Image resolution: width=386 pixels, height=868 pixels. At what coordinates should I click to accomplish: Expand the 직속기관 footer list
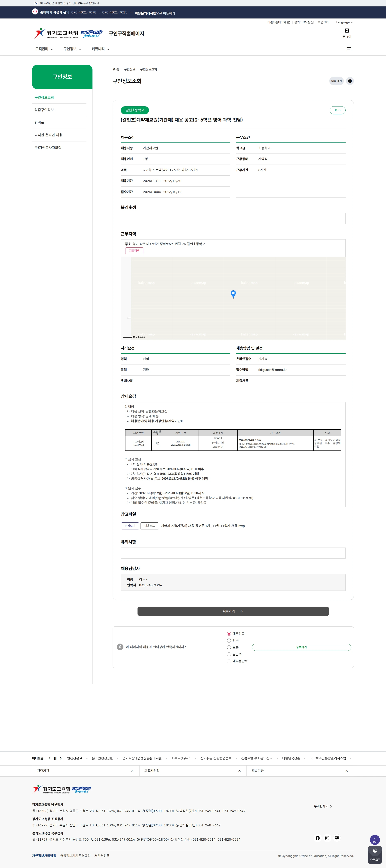tap(300, 771)
